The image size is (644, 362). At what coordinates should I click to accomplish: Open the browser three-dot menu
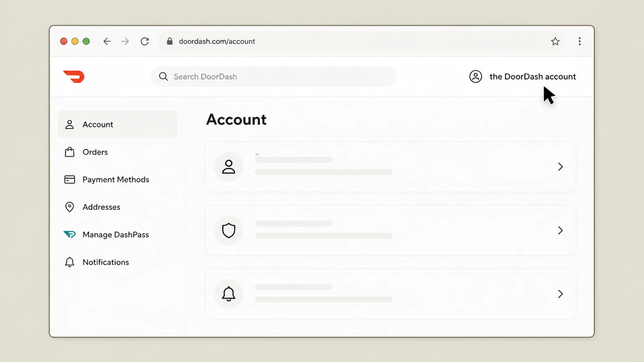coord(579,41)
